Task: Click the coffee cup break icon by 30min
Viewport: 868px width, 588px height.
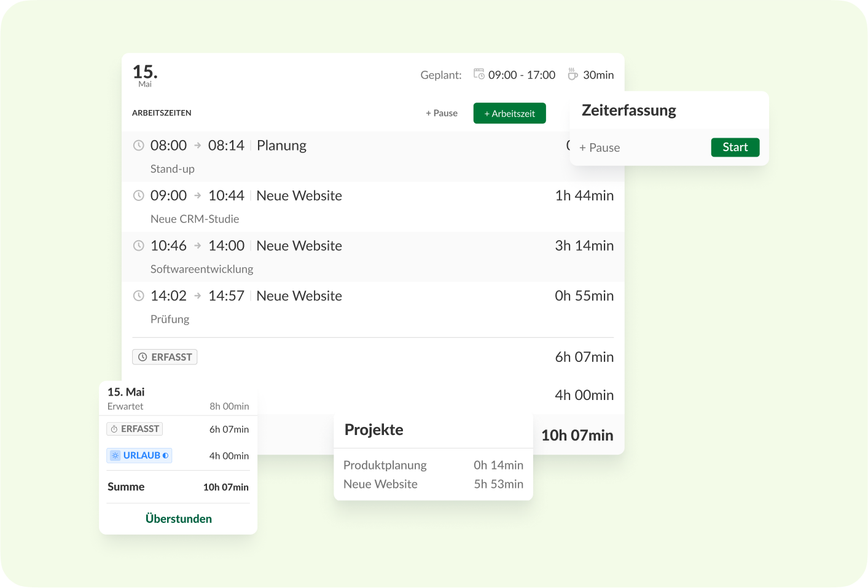Action: [573, 74]
